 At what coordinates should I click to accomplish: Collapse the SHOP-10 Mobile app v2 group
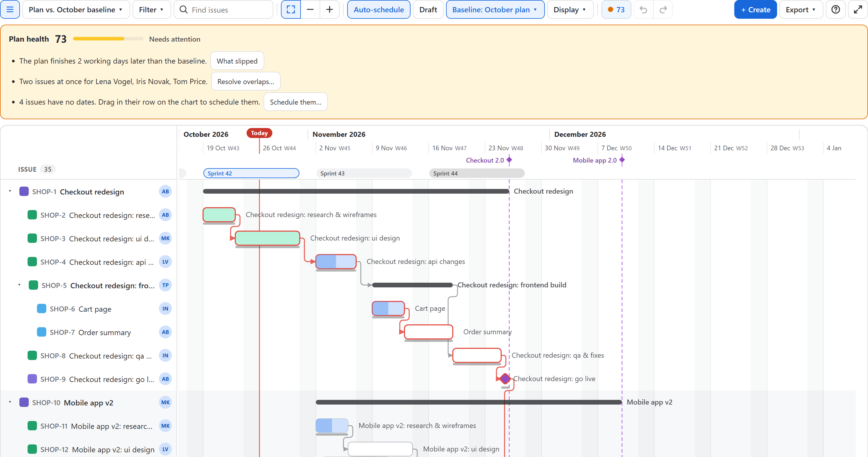(x=10, y=402)
